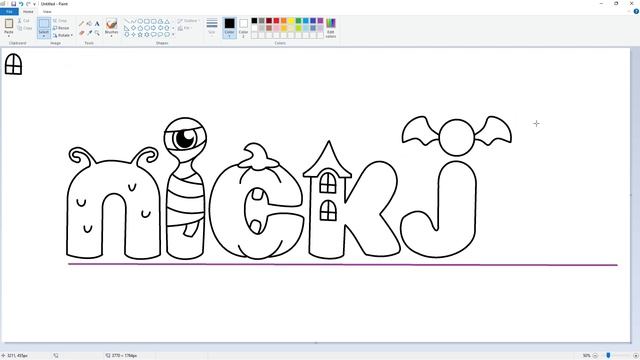Choose the Diamond shape
The height and width of the screenshot is (360, 640).
click(133, 28)
